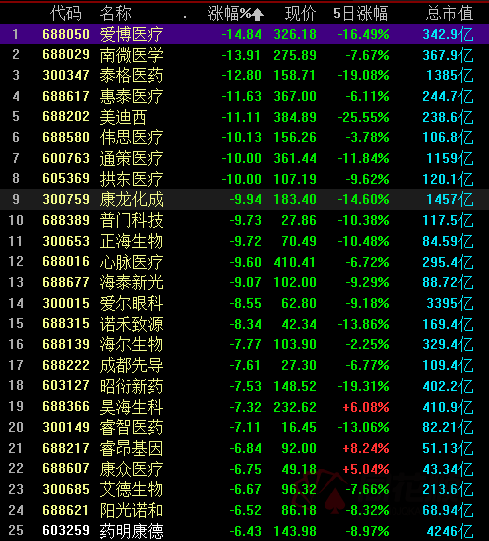
Task: Click the 总市值 column header
Action: point(449,14)
